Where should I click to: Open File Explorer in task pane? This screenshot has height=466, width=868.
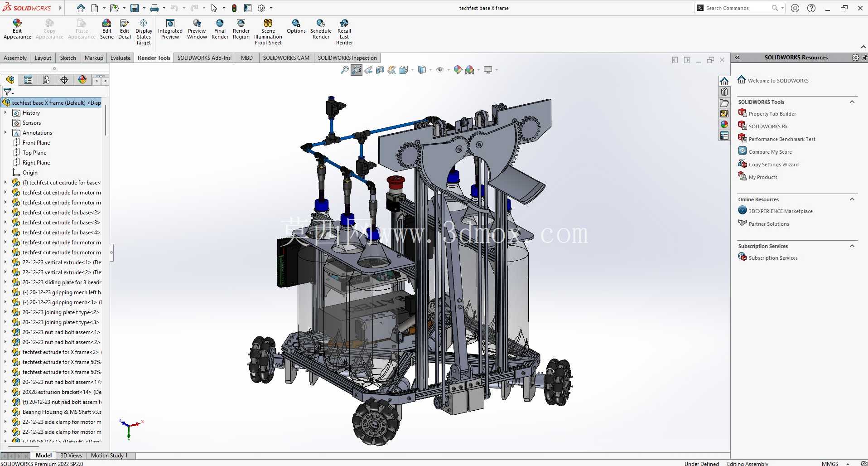(724, 103)
